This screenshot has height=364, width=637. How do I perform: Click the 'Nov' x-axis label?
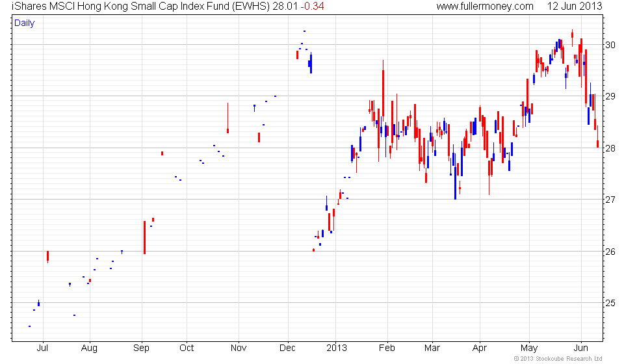pos(239,348)
